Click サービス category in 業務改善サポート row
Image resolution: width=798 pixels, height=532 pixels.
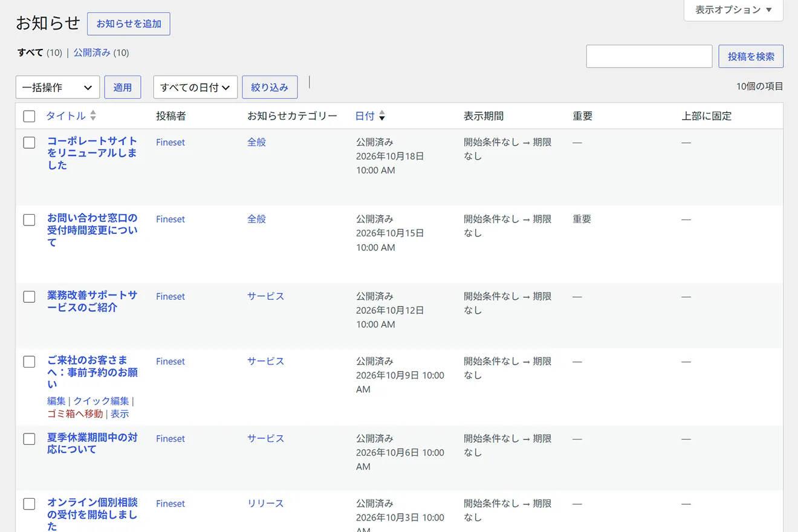tap(265, 296)
